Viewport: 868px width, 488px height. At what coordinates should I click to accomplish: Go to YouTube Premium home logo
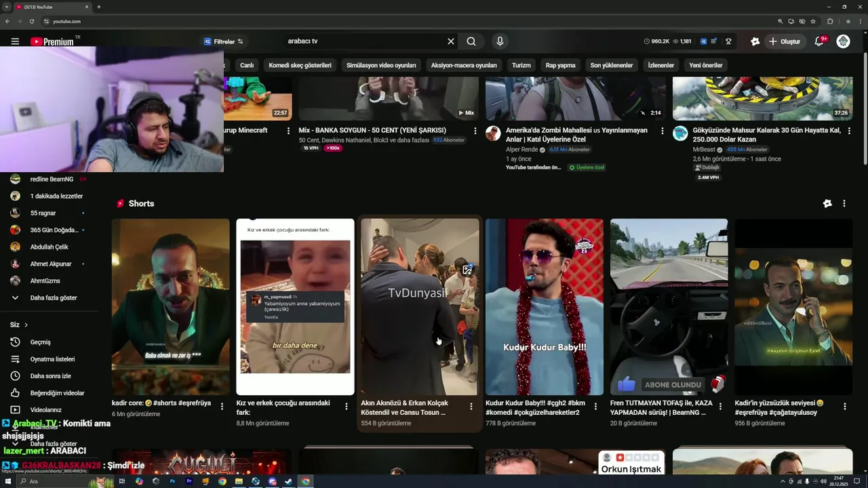coord(52,41)
